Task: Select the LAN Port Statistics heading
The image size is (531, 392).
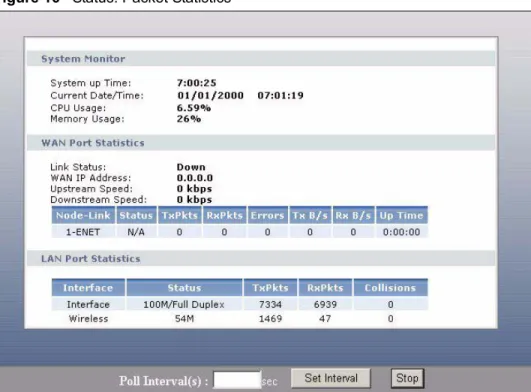Action: [x=90, y=259]
